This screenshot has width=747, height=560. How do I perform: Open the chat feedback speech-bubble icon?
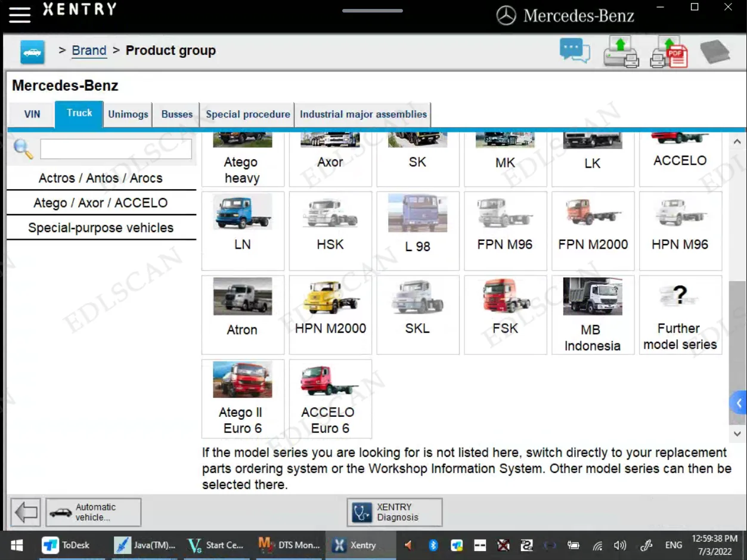coord(575,51)
